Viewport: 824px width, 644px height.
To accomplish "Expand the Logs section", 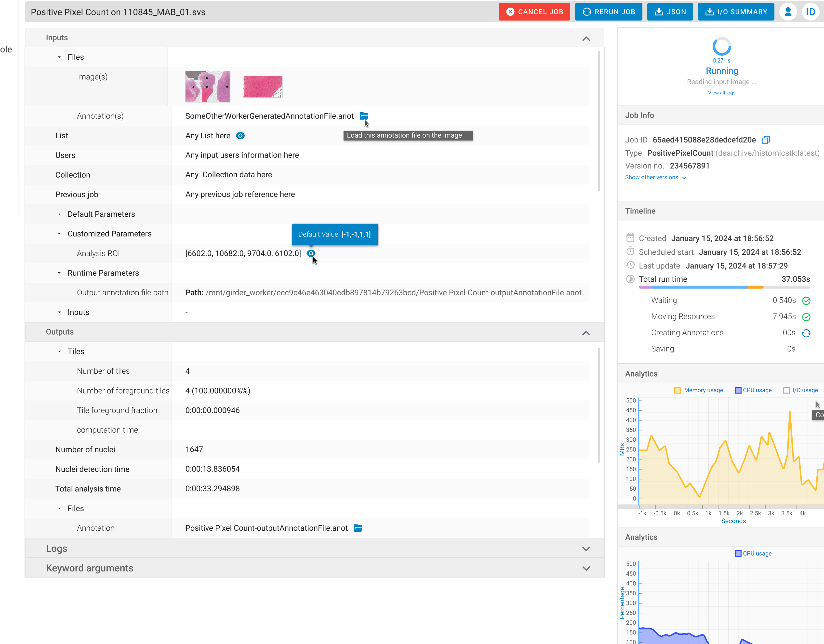I will coord(586,549).
